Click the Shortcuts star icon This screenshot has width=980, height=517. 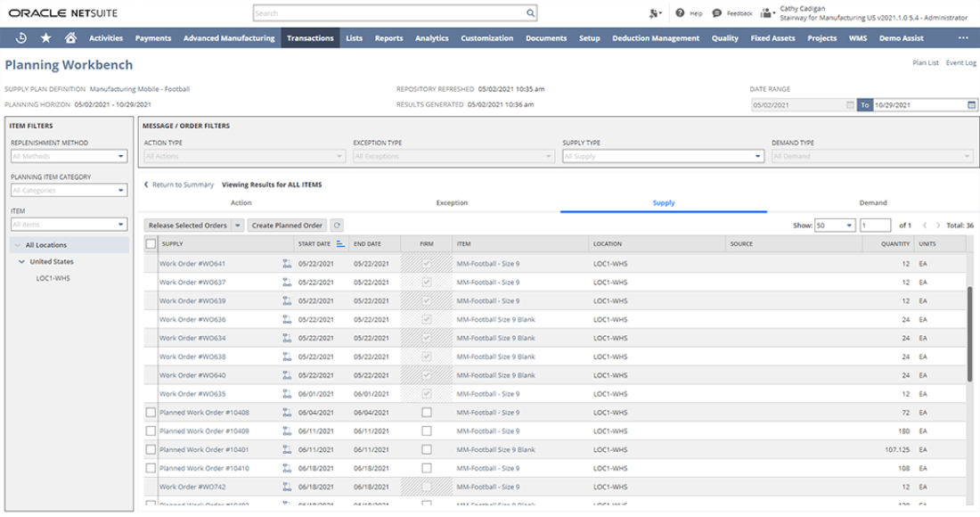coord(45,37)
